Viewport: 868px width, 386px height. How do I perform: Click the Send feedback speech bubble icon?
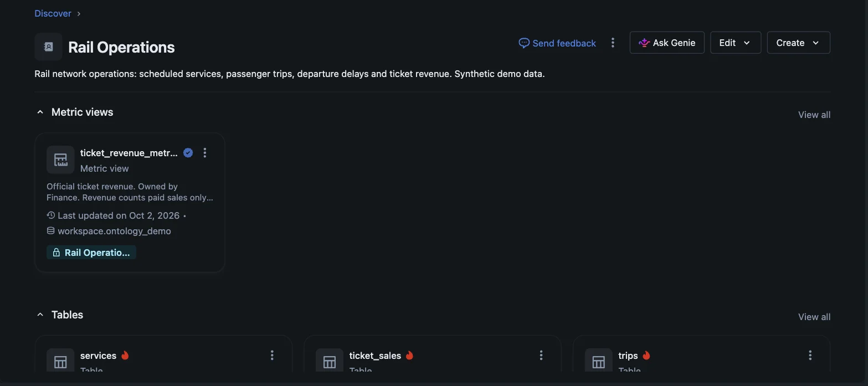[x=523, y=43]
